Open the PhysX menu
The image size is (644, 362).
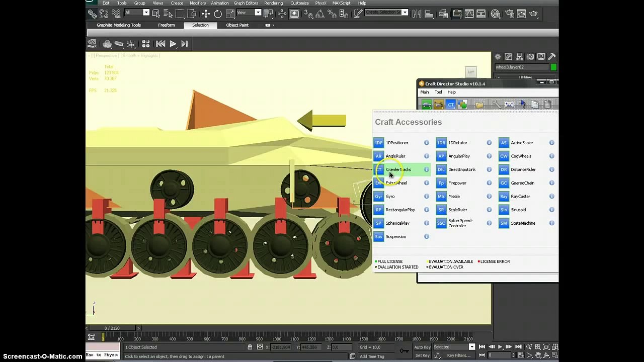[x=320, y=3]
